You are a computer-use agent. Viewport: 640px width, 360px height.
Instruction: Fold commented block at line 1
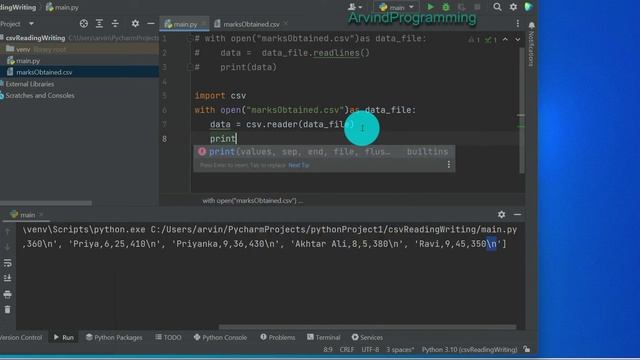tap(189, 39)
